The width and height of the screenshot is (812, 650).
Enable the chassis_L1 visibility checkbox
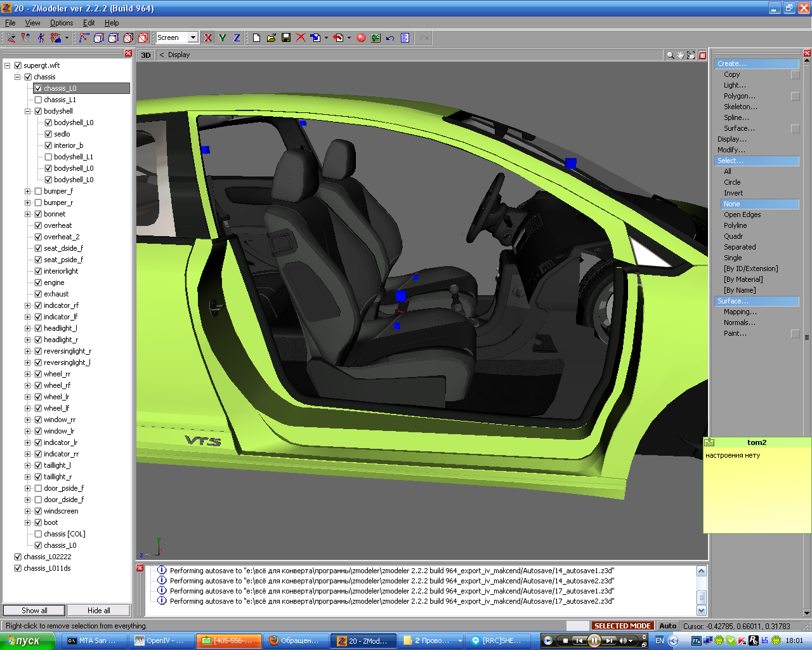pyautogui.click(x=38, y=100)
